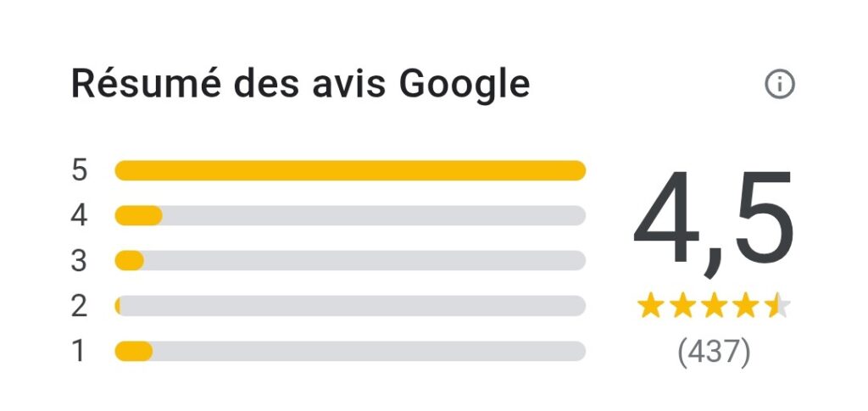Viewport: 868px width, 411px height.
Task: Click the info icon beside the title
Action: coord(780,85)
